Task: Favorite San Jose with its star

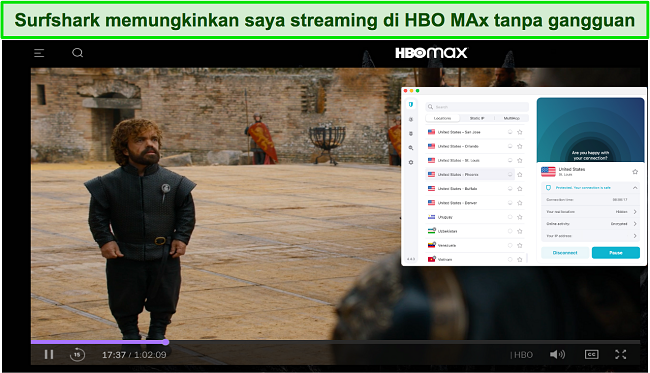Action: click(x=520, y=132)
